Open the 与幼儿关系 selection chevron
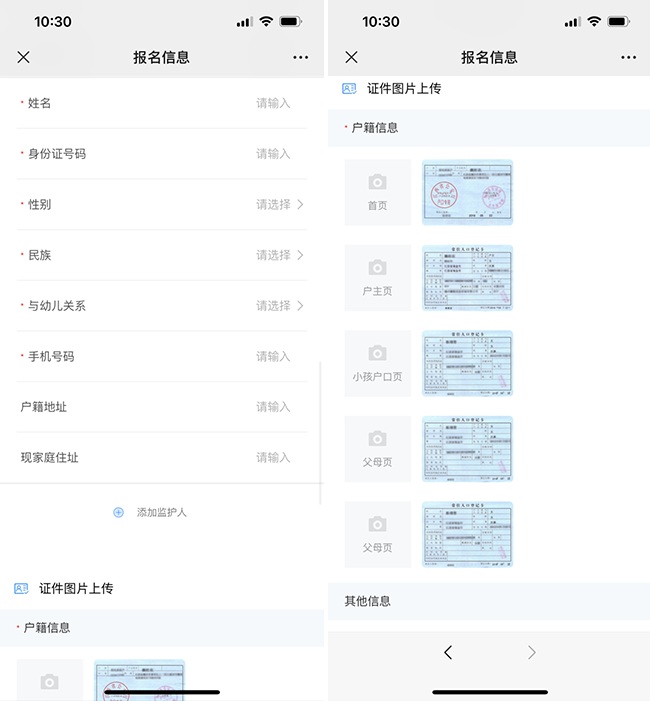Viewport: 650px width, 701px height. [x=300, y=305]
